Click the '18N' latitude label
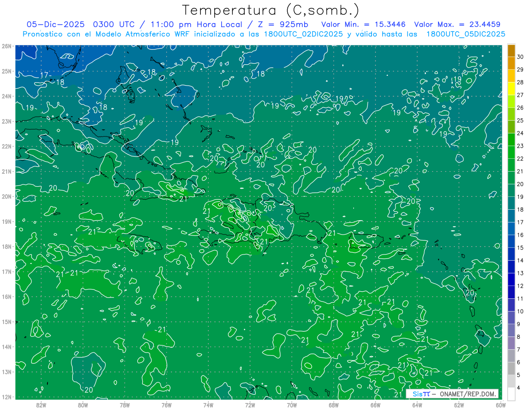 pyautogui.click(x=7, y=247)
